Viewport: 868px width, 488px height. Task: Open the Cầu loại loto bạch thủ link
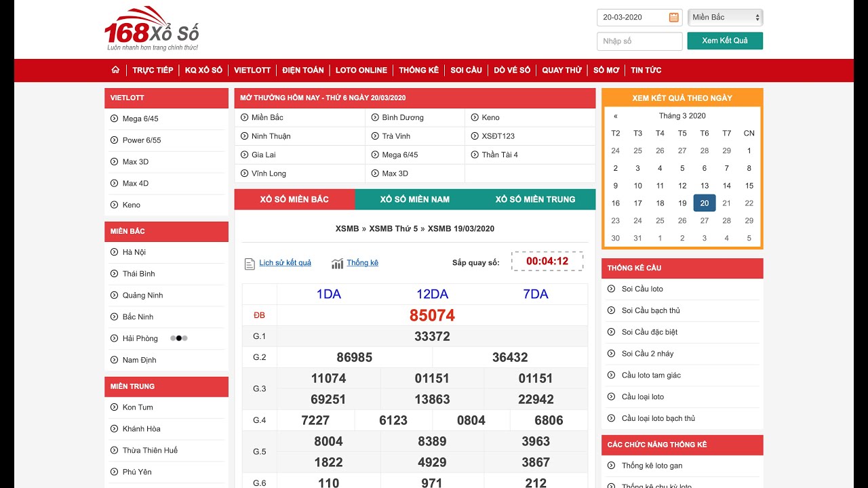point(658,419)
